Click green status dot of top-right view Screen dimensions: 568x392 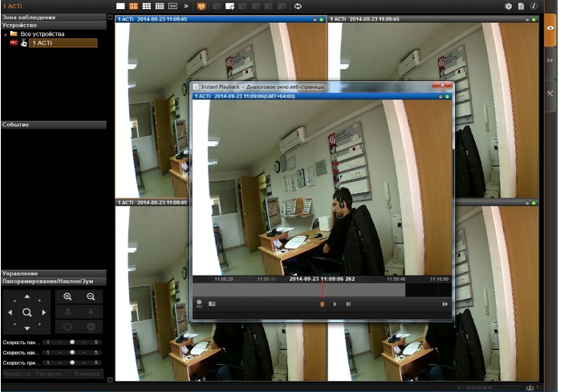click(x=533, y=19)
